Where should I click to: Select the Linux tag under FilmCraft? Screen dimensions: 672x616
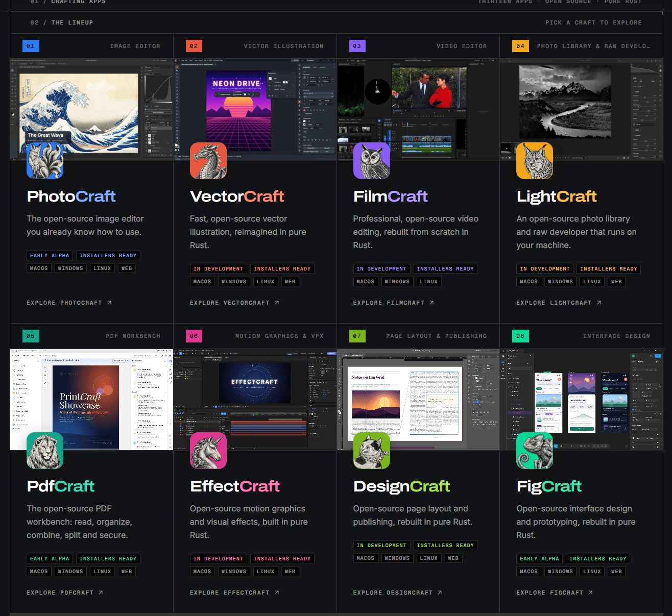[x=429, y=282]
